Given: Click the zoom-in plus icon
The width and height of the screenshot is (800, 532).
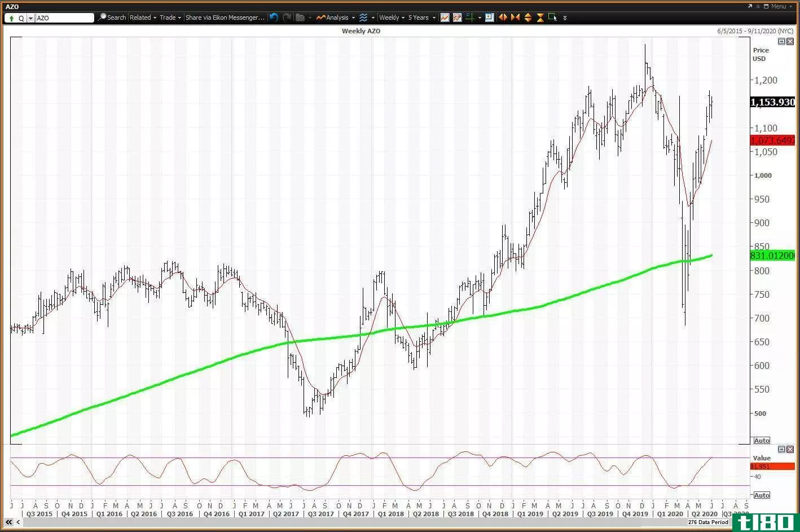Looking at the screenshot, I should coord(489,17).
